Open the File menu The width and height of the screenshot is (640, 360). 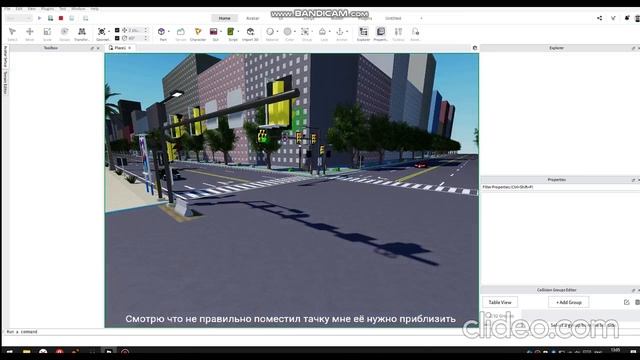[7, 9]
